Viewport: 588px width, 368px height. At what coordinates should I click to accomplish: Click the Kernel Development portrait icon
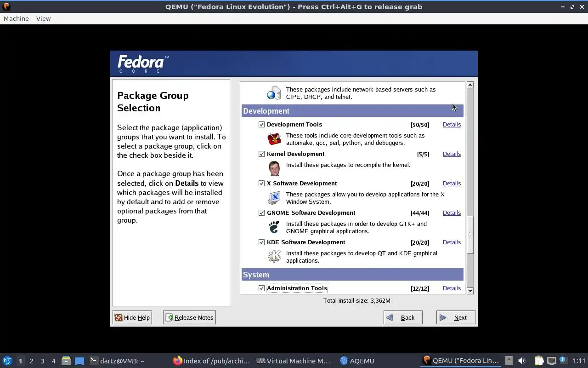tap(274, 168)
